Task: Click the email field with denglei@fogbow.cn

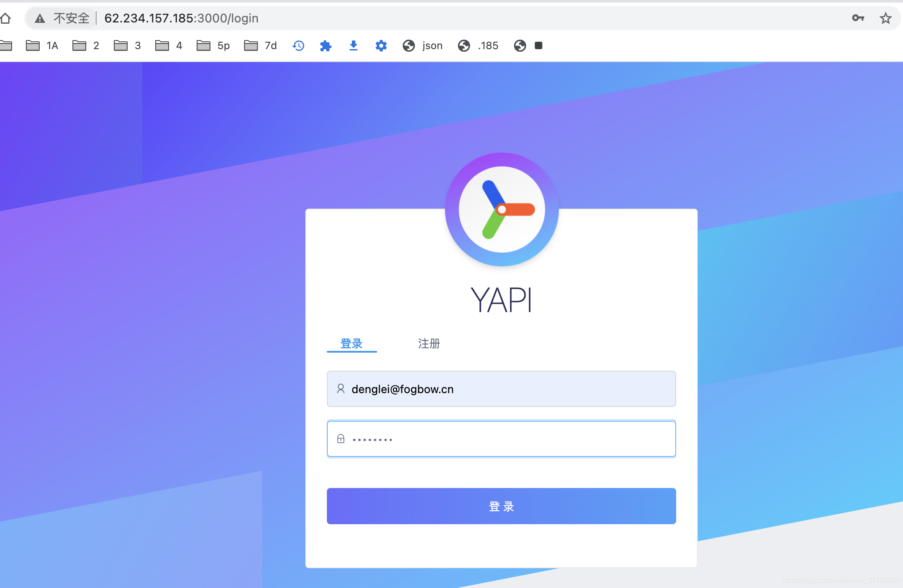Action: (x=502, y=389)
